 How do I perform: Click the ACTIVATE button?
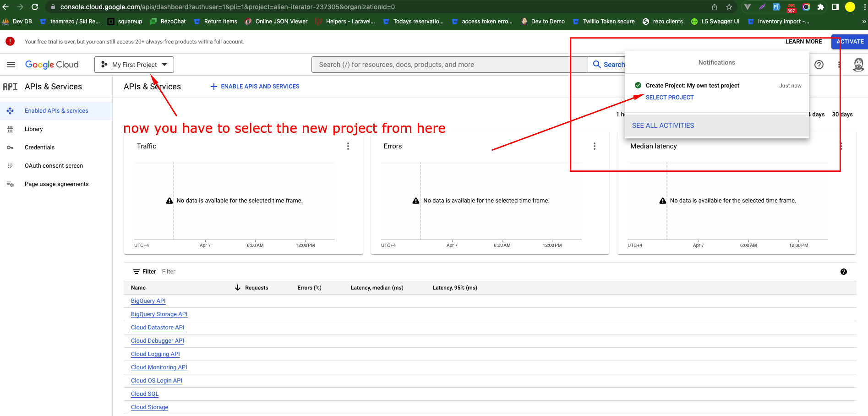click(850, 41)
